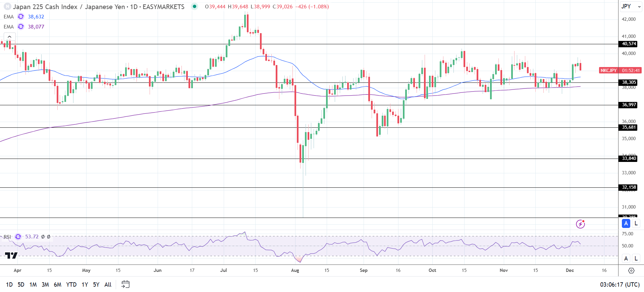Select the 5Y time range
The image size is (644, 292).
point(96,285)
